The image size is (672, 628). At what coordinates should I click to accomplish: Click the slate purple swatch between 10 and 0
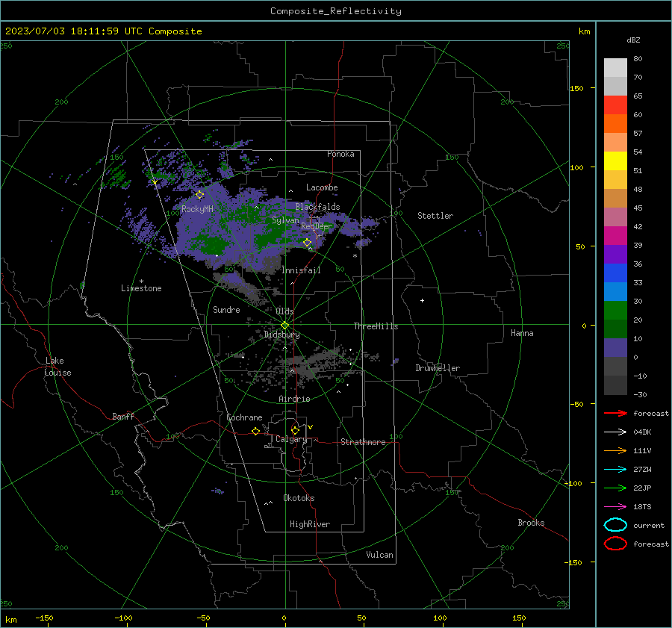click(615, 348)
